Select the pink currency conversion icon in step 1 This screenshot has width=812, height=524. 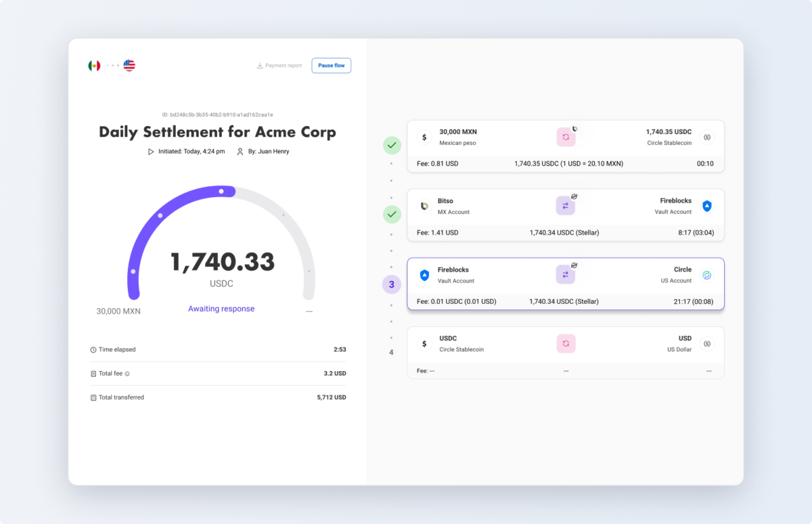566,136
